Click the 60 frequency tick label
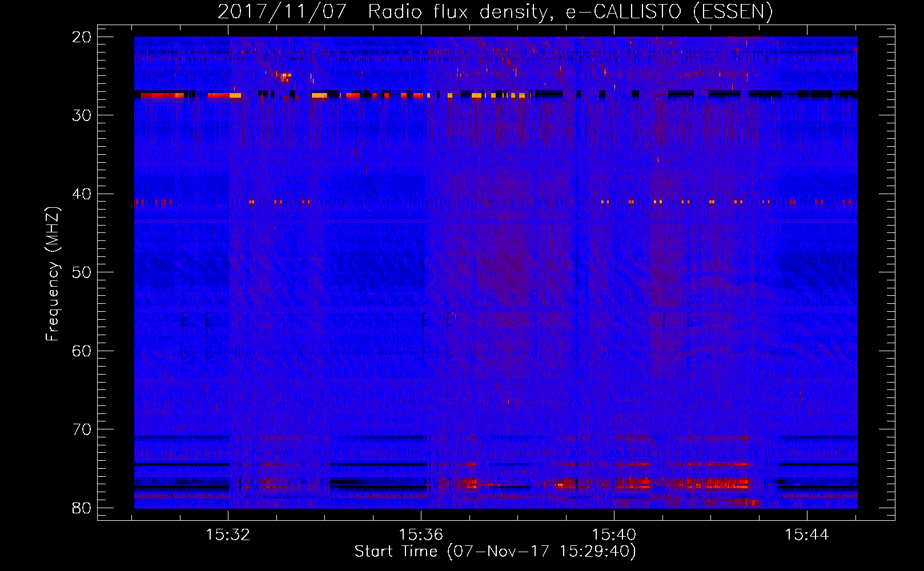 [82, 351]
